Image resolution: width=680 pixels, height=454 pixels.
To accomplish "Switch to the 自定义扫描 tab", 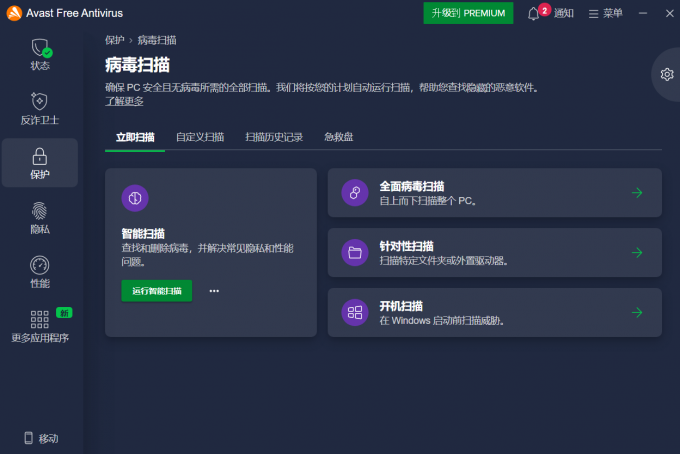I will pos(200,137).
